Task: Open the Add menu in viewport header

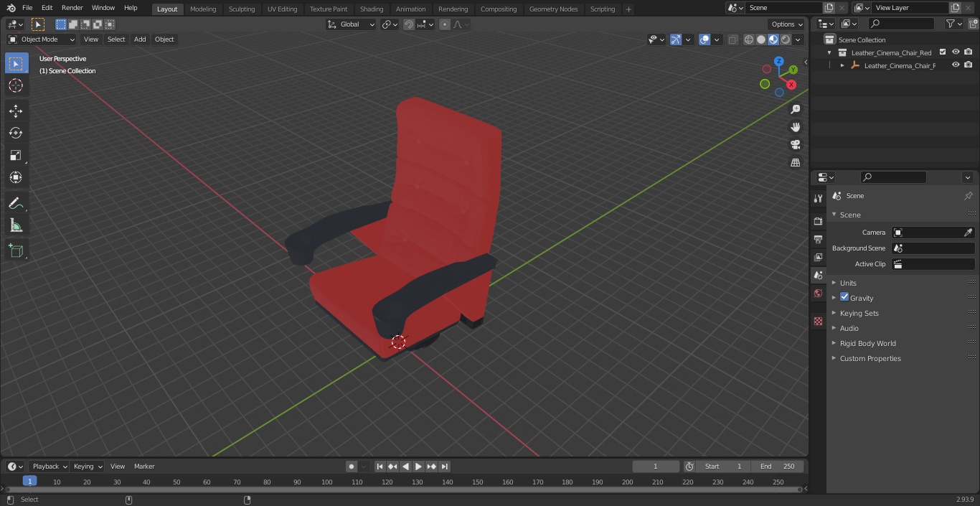Action: click(x=140, y=39)
